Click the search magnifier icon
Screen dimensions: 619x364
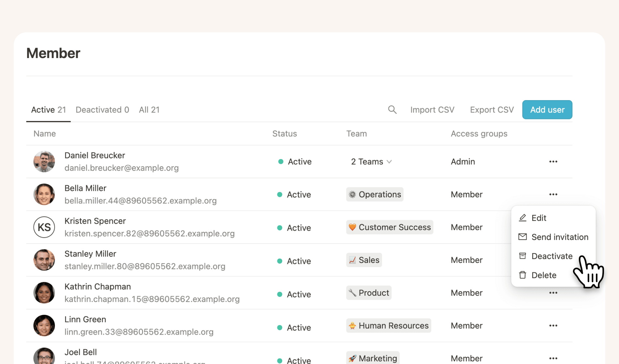392,110
